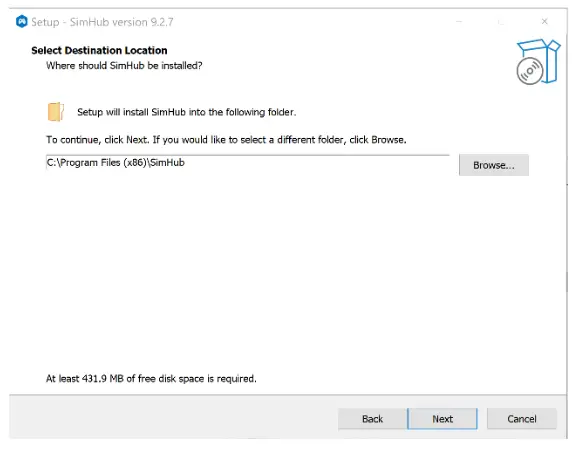The image size is (581, 456).
Task: Click the disc in the installer graphic
Action: coord(529,71)
